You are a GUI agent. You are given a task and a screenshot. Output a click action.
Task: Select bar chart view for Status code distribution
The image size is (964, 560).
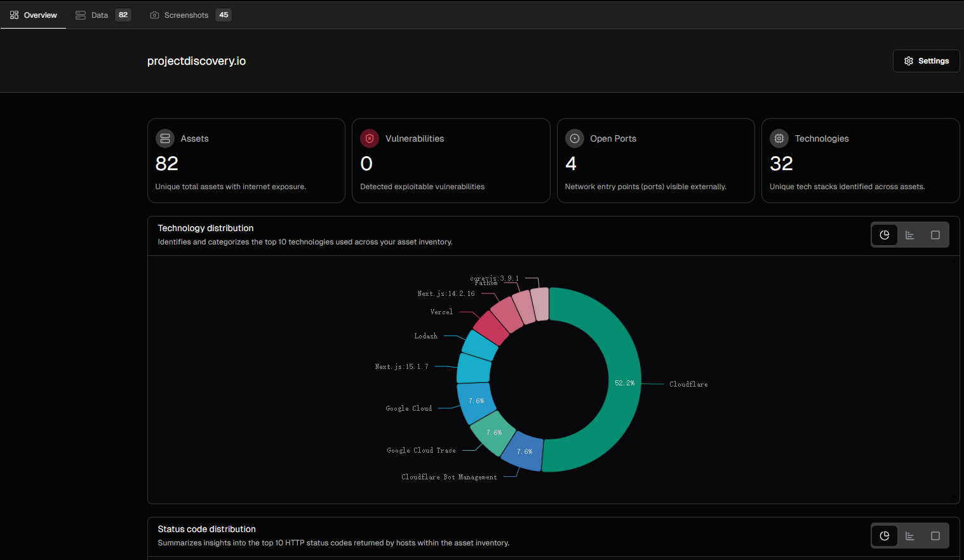click(910, 536)
